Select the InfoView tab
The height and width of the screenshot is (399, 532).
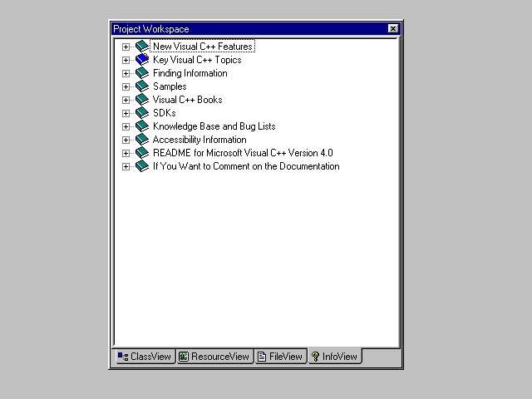[x=334, y=357]
